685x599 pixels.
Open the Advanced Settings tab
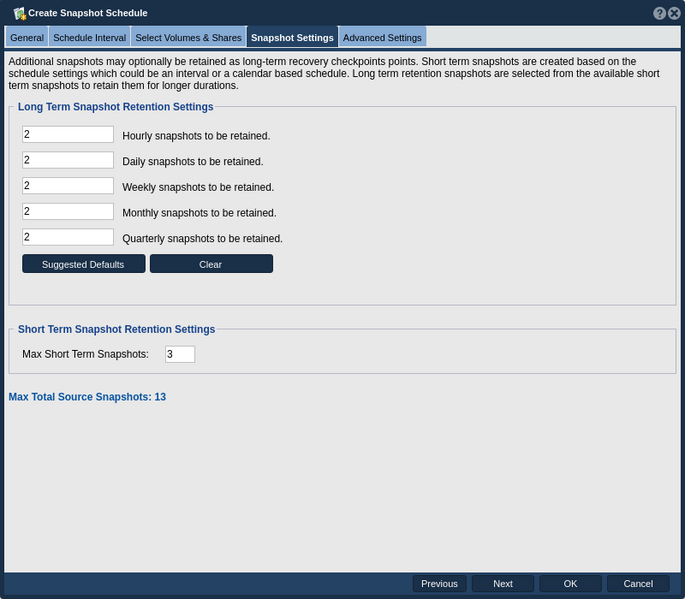382,38
